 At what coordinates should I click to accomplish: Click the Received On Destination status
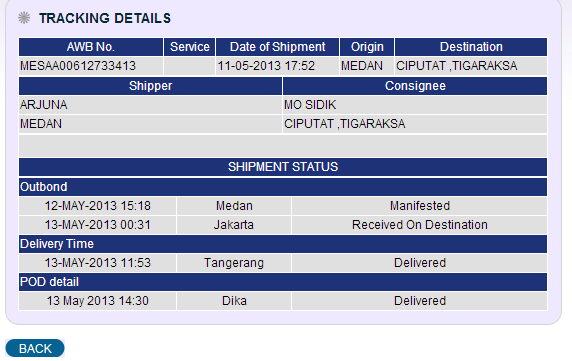point(420,225)
